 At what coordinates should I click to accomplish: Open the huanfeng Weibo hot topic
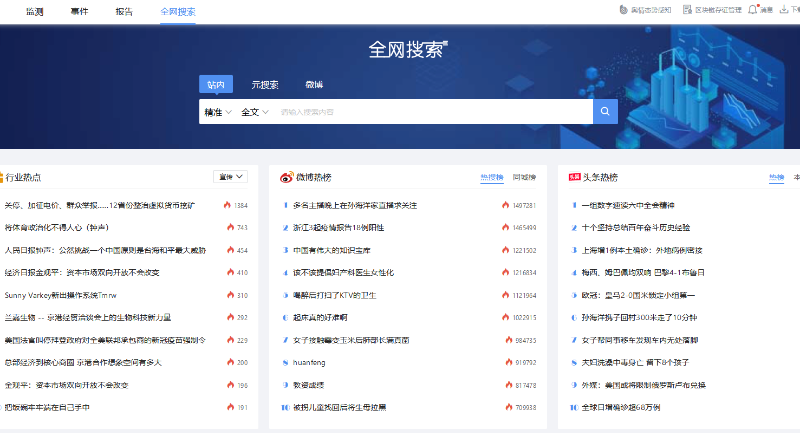coord(308,364)
